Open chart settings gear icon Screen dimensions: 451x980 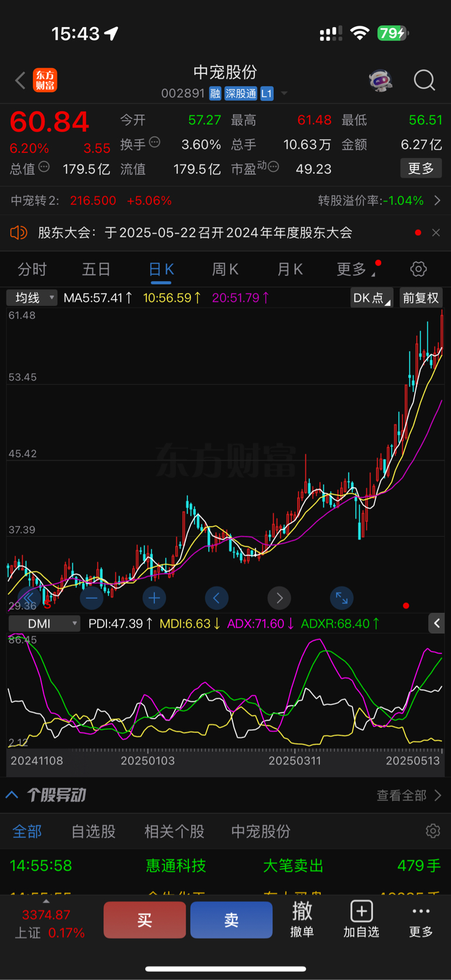click(x=419, y=270)
